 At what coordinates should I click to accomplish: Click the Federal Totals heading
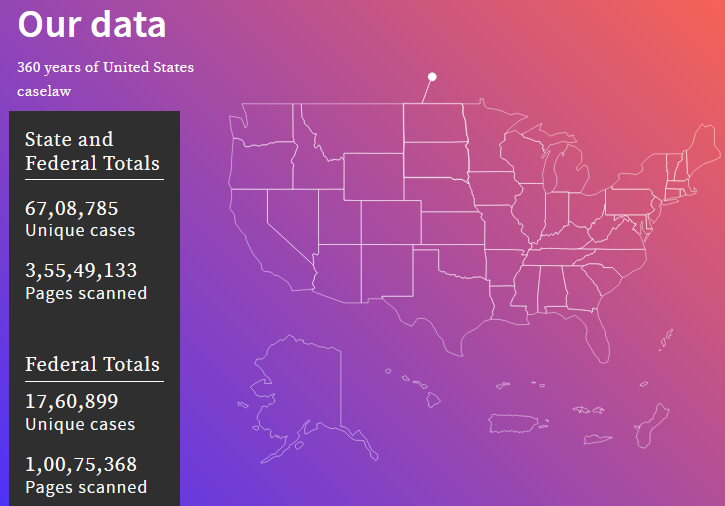click(92, 364)
